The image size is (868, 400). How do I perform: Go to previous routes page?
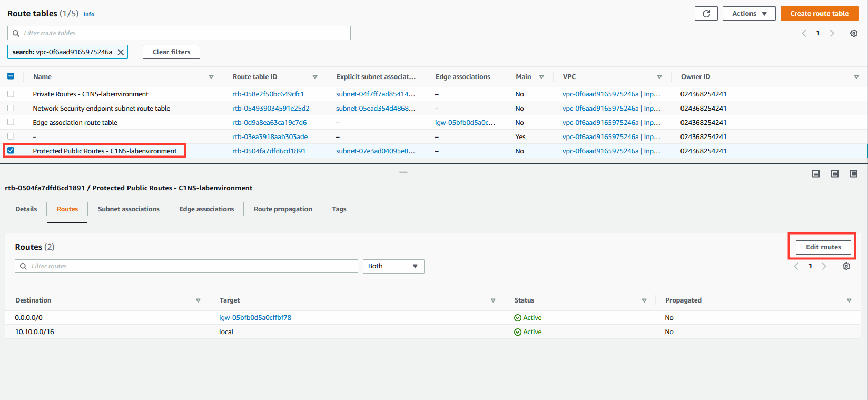click(796, 266)
